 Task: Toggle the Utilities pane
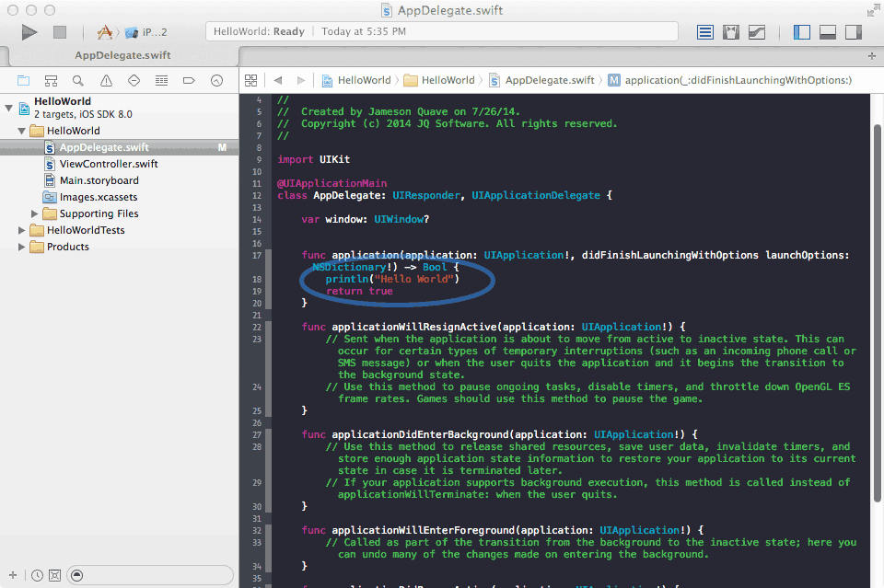tap(854, 32)
